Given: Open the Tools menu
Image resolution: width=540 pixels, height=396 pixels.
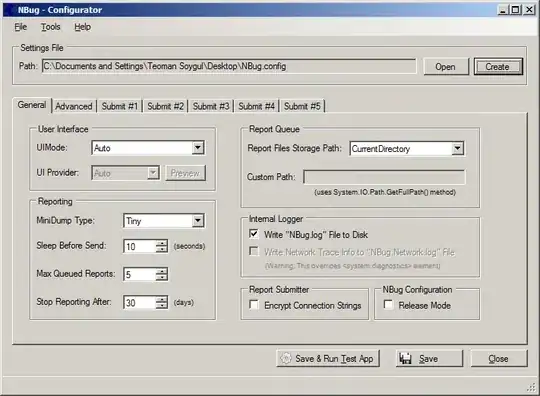Looking at the screenshot, I should point(50,27).
